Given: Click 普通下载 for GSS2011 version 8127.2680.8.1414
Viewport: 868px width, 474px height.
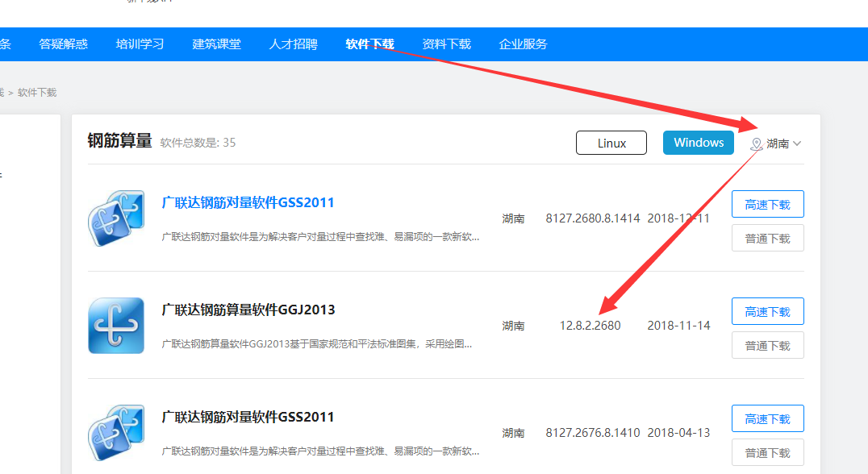Looking at the screenshot, I should coord(768,239).
